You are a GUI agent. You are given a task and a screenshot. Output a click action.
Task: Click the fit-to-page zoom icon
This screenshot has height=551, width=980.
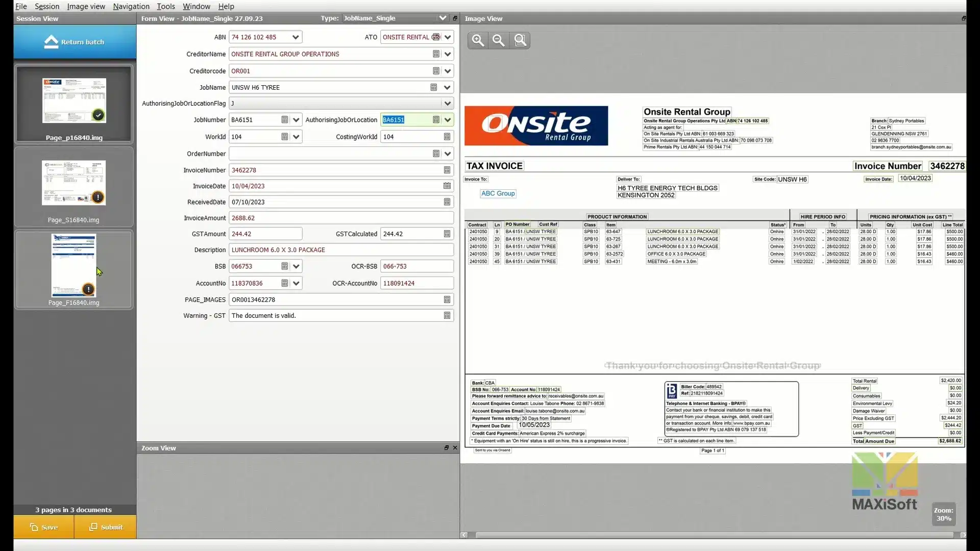tap(520, 40)
